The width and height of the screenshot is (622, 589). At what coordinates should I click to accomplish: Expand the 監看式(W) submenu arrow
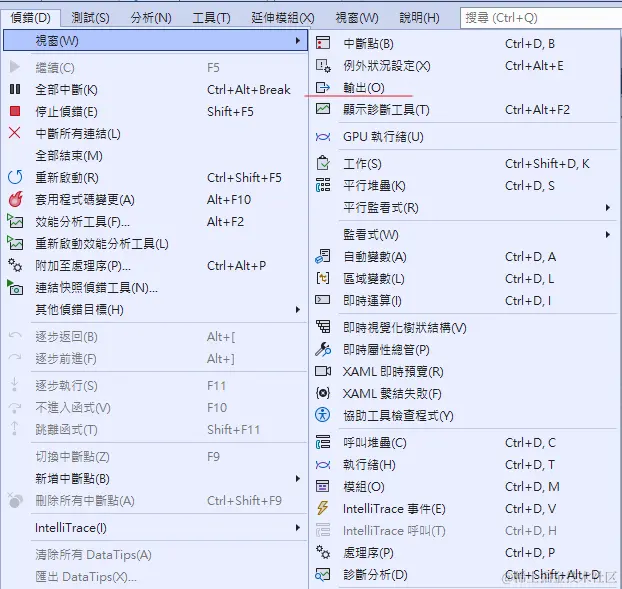(608, 234)
